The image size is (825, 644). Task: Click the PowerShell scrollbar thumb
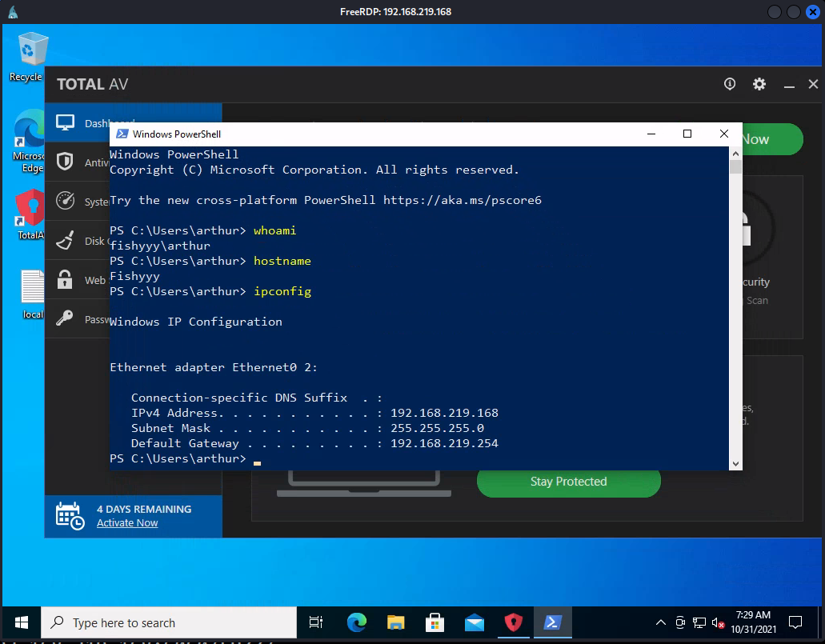coord(735,166)
